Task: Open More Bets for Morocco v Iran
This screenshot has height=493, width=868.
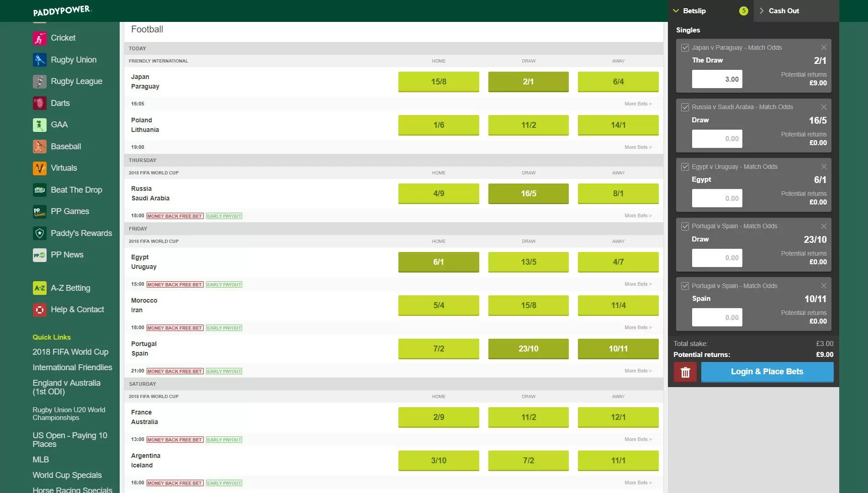Action: [638, 328]
